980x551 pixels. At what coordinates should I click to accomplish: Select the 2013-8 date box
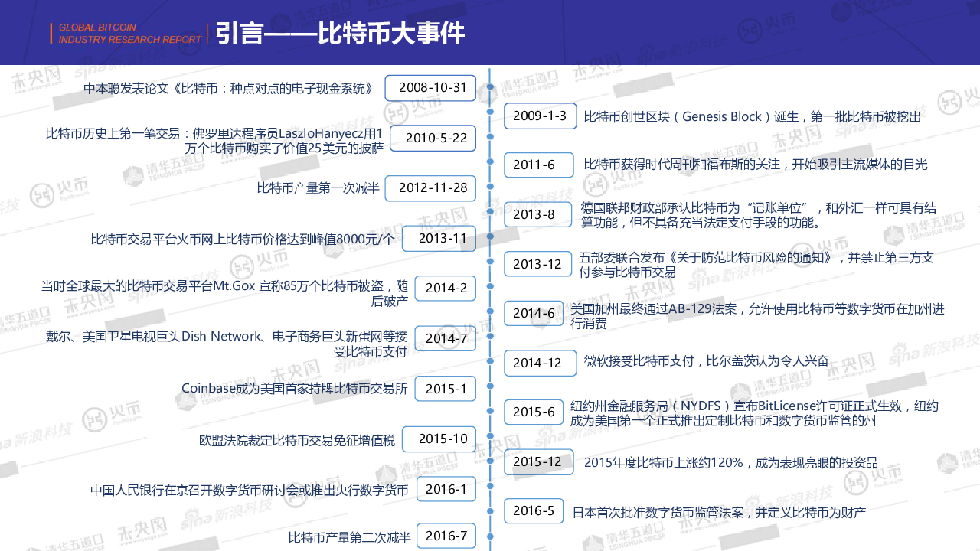pos(537,214)
